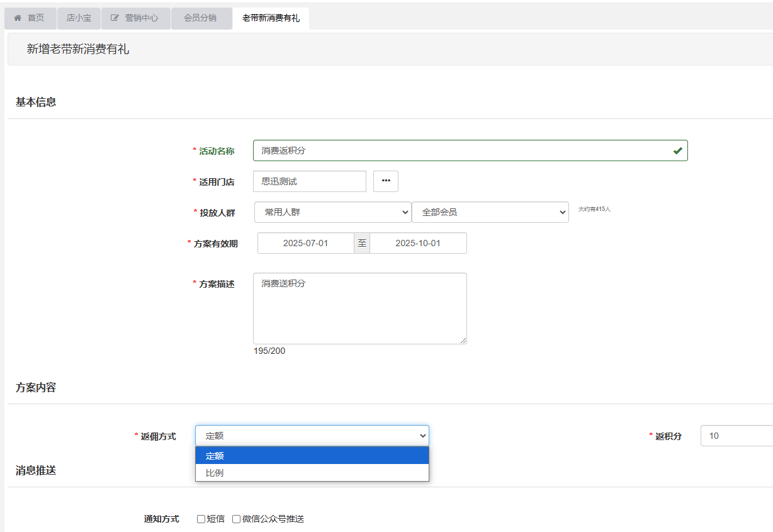Click the green checkmark in activity name field
This screenshot has height=532, width=773.
(677, 151)
